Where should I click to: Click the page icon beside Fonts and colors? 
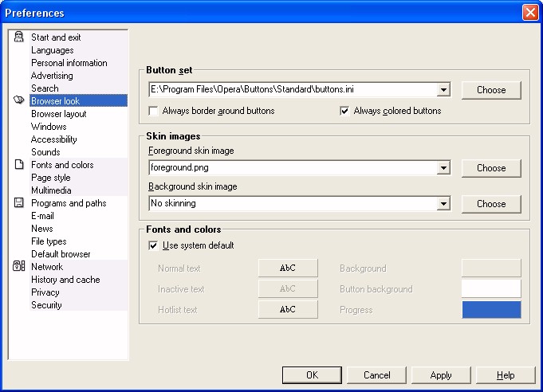(19, 164)
